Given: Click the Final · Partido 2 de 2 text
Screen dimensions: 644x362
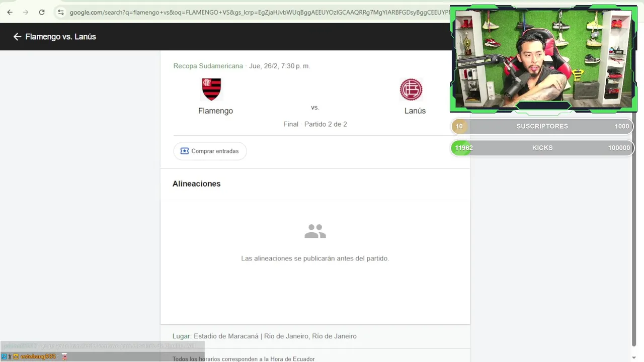Looking at the screenshot, I should (x=315, y=124).
